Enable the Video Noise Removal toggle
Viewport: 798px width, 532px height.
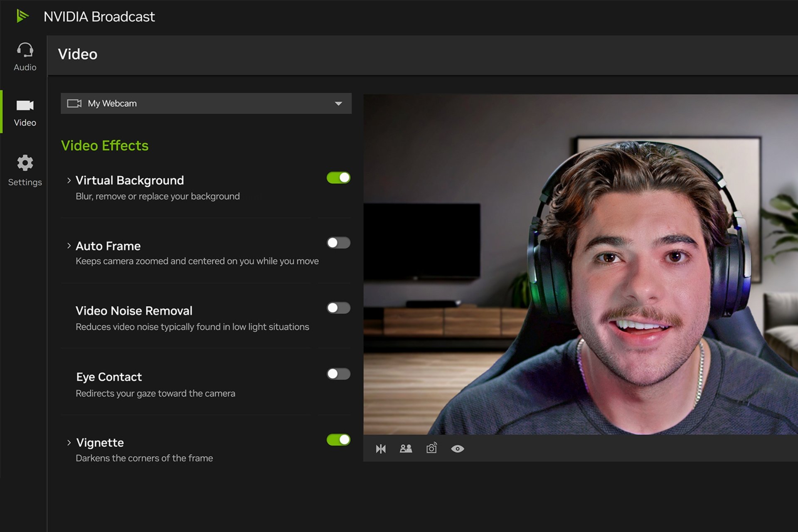click(x=338, y=308)
